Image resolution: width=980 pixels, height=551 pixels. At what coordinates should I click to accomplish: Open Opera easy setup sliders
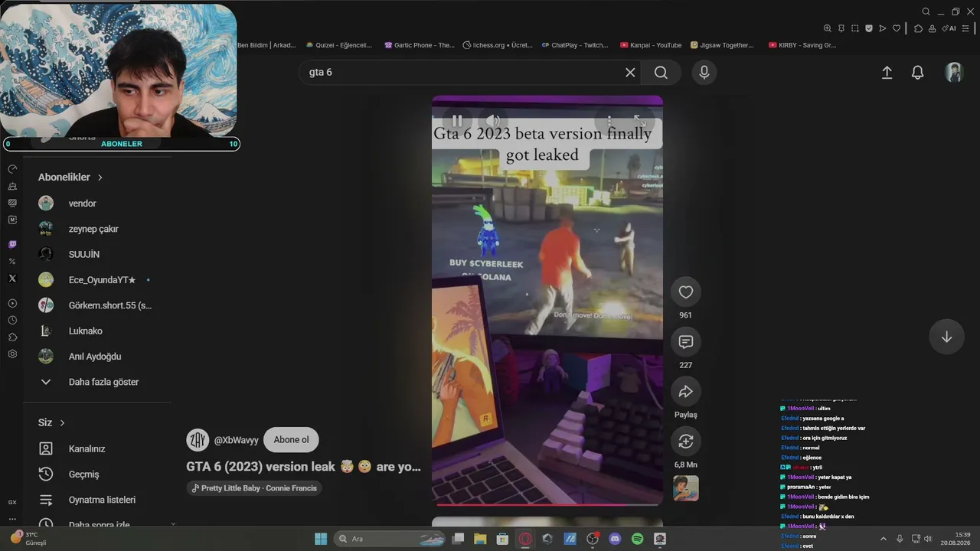pos(967,28)
